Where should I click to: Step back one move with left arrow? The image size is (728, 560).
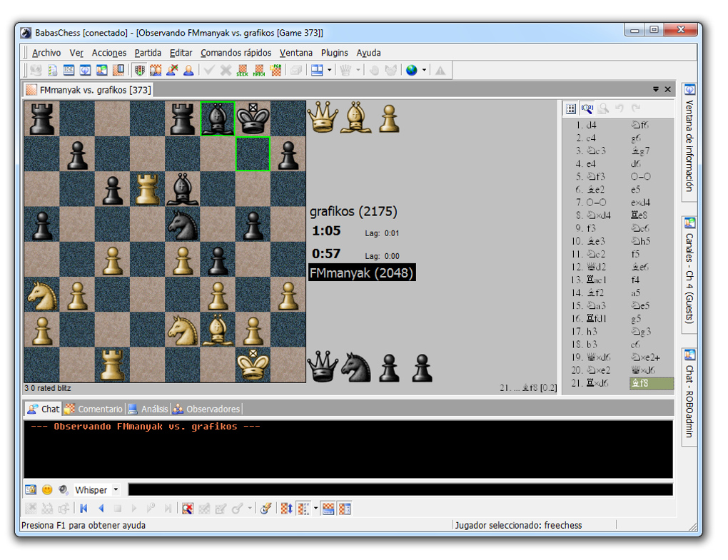click(x=101, y=509)
